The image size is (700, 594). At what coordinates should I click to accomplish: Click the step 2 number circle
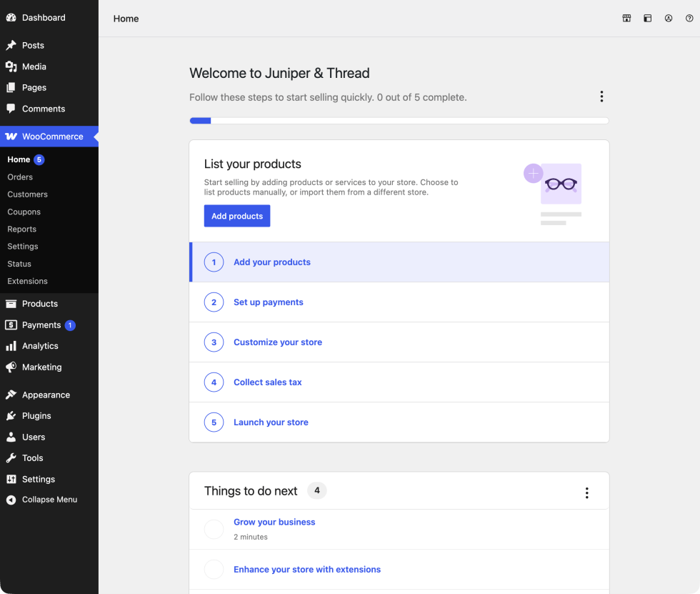(214, 302)
